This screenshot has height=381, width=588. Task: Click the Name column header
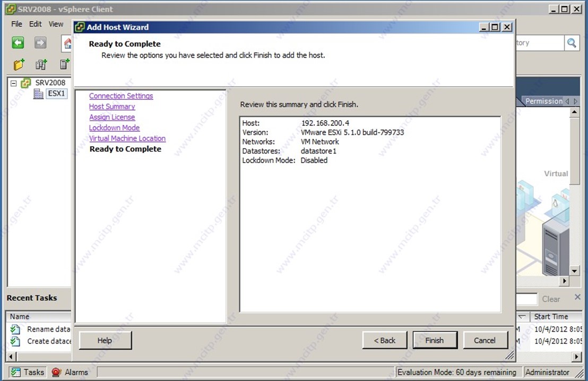38,317
